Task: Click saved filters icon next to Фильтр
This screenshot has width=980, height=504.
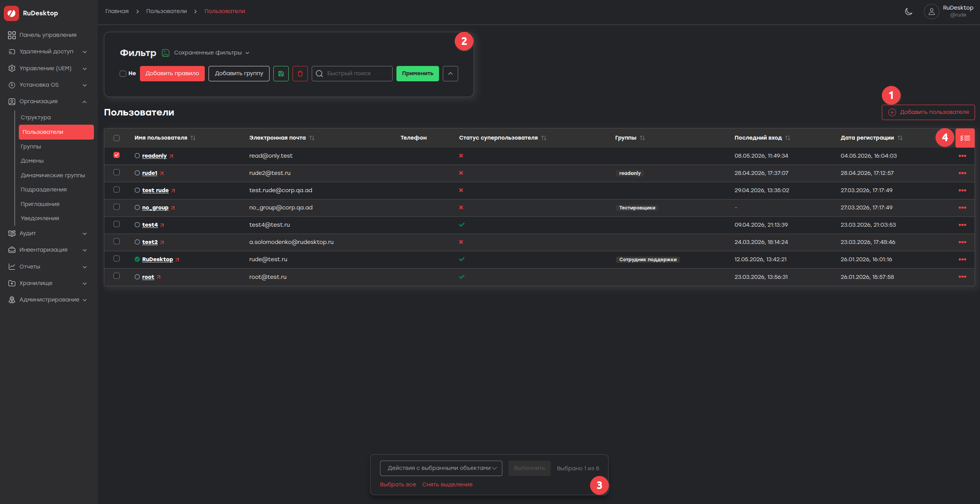Action: (x=166, y=53)
